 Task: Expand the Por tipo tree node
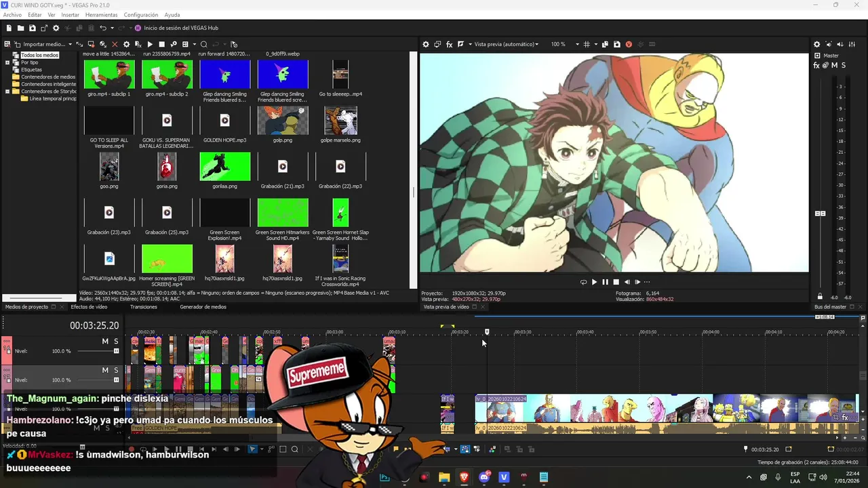(x=7, y=62)
